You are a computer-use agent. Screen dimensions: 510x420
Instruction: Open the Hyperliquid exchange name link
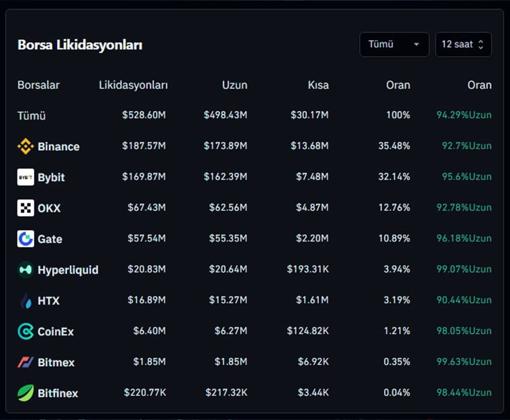[x=68, y=270]
